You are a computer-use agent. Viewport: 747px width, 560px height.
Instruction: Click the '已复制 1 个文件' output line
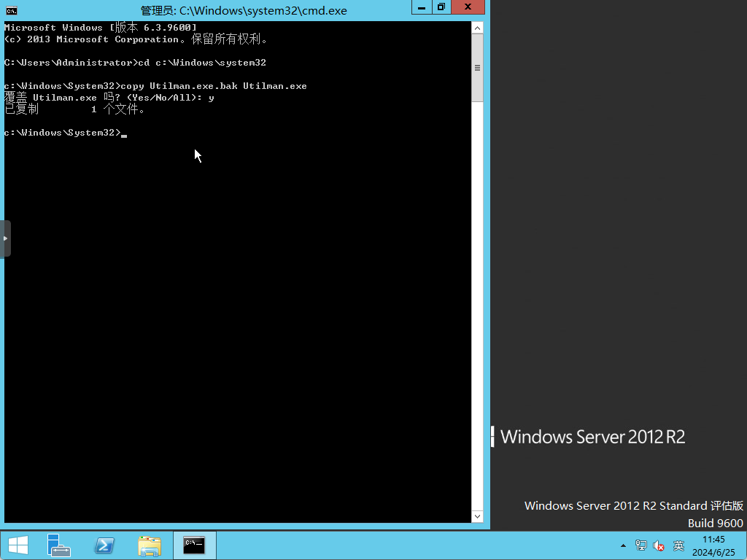pos(74,109)
